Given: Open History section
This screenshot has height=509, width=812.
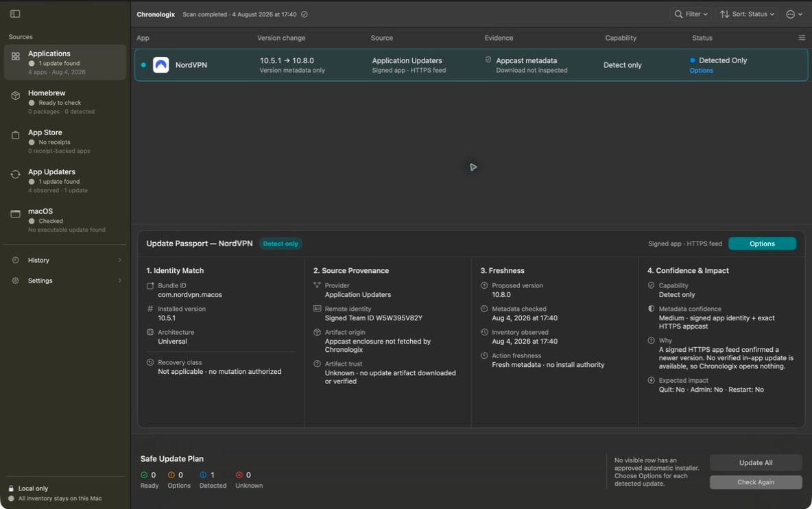Looking at the screenshot, I should pos(64,260).
